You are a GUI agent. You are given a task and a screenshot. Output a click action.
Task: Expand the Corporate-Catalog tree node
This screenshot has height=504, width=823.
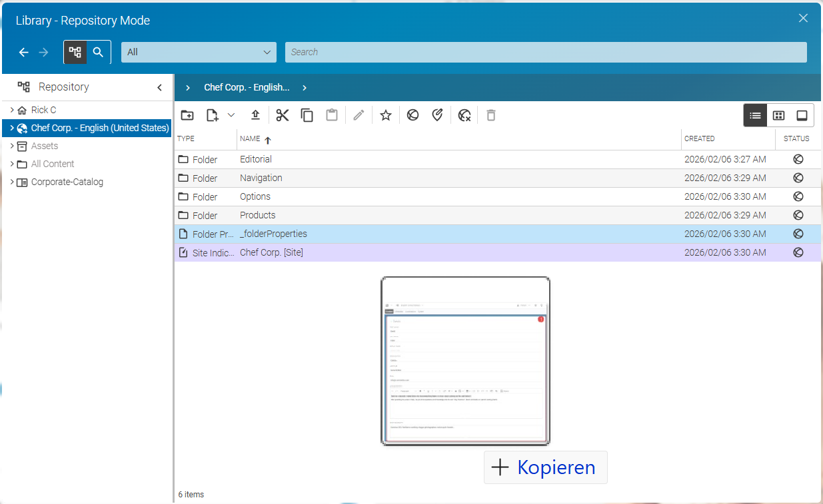[x=12, y=182]
